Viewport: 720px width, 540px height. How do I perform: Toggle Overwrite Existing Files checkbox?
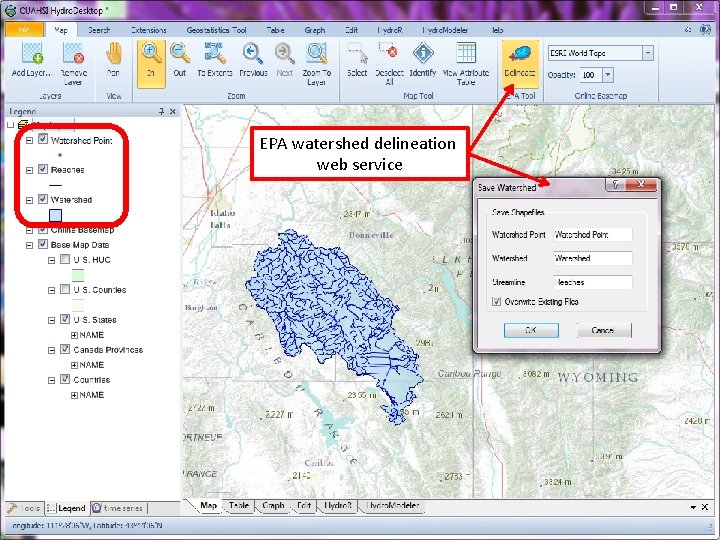click(496, 302)
